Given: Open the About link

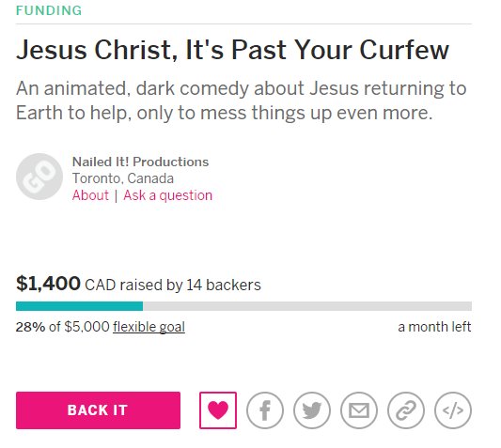Looking at the screenshot, I should tap(90, 195).
